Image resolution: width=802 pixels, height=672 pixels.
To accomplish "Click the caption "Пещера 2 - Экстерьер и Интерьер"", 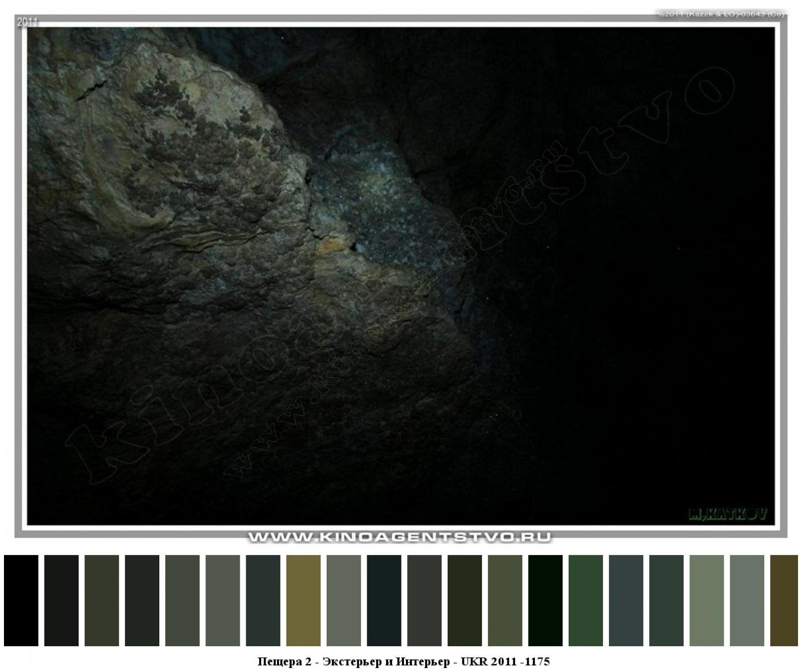I will (354, 661).
